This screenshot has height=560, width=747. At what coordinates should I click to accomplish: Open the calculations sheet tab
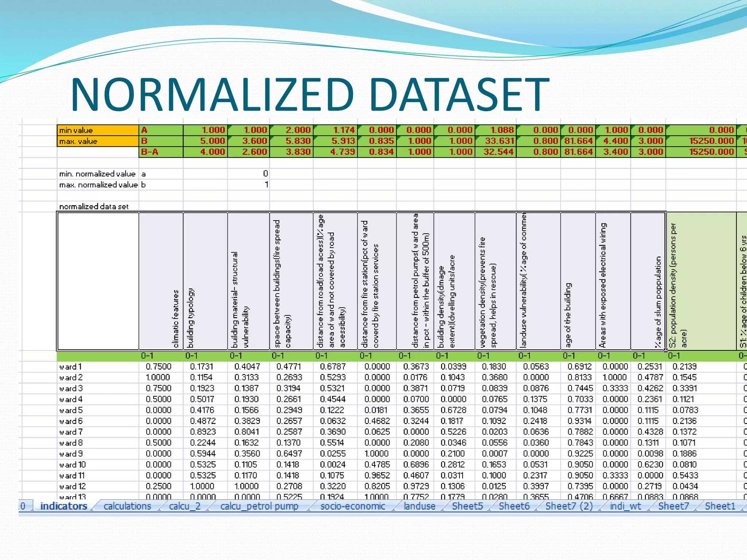pyautogui.click(x=127, y=506)
